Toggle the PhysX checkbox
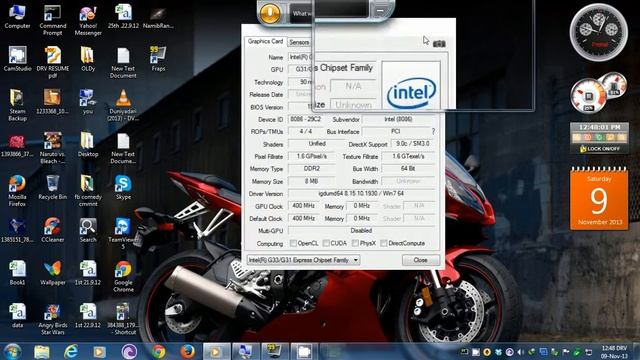640x360 pixels. 355,243
